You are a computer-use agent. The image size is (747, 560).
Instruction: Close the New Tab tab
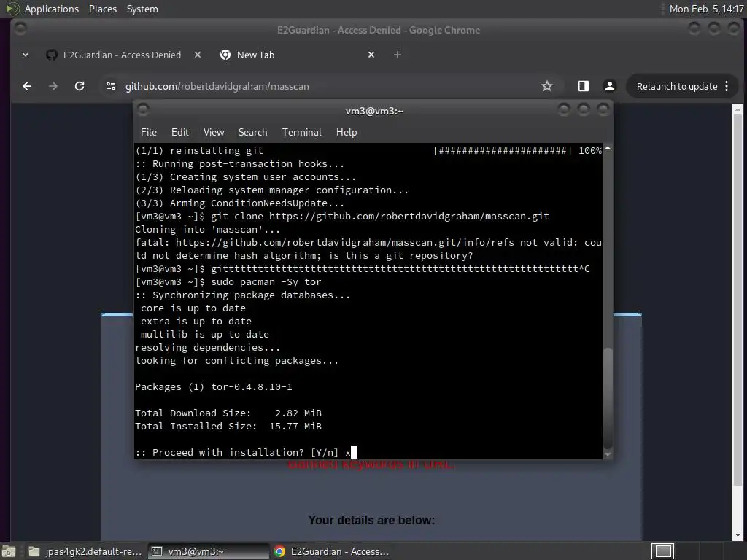[x=371, y=55]
